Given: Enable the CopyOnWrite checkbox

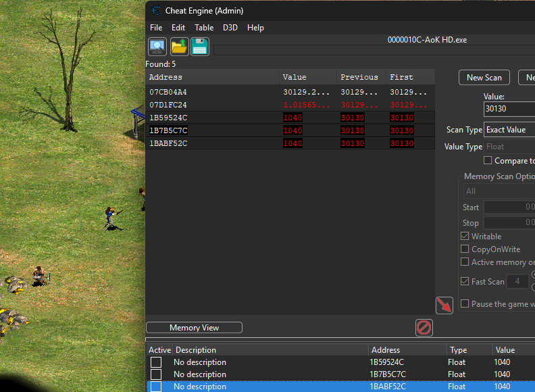Looking at the screenshot, I should tap(465, 249).
